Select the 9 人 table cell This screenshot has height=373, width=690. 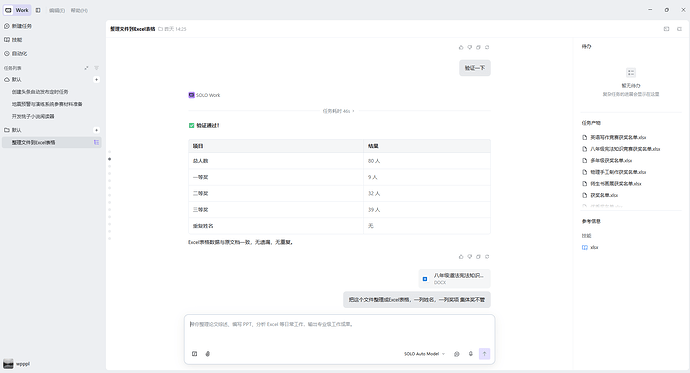point(427,177)
